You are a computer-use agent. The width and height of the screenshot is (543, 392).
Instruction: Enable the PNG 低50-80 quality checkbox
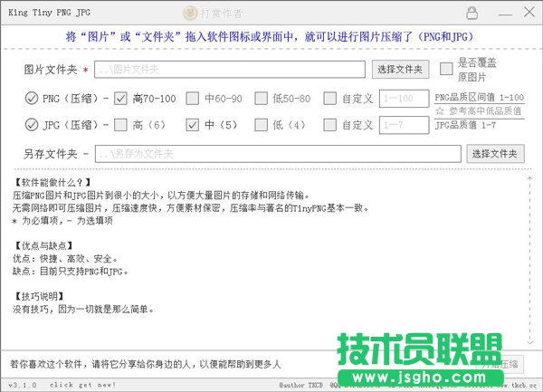pyautogui.click(x=261, y=99)
